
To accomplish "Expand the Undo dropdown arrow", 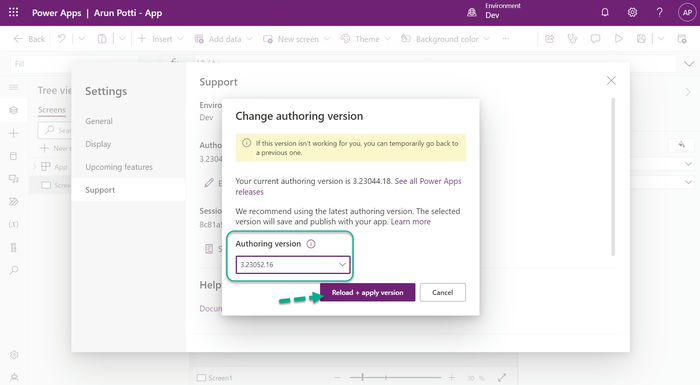I will click(81, 39).
